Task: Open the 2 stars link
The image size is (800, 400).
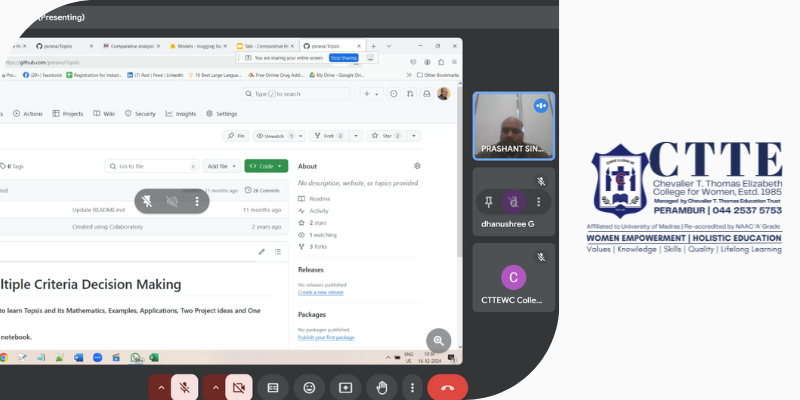Action: point(312,223)
